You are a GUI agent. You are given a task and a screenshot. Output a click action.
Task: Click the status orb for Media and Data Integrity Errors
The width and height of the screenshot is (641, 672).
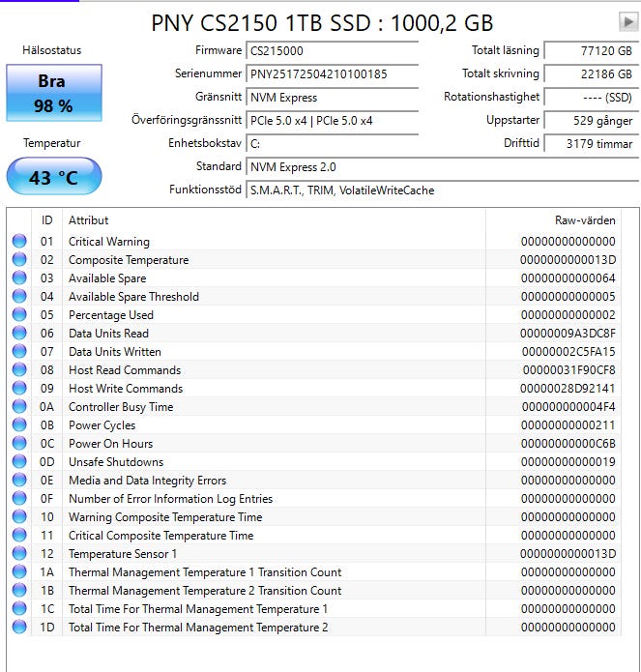[19, 480]
